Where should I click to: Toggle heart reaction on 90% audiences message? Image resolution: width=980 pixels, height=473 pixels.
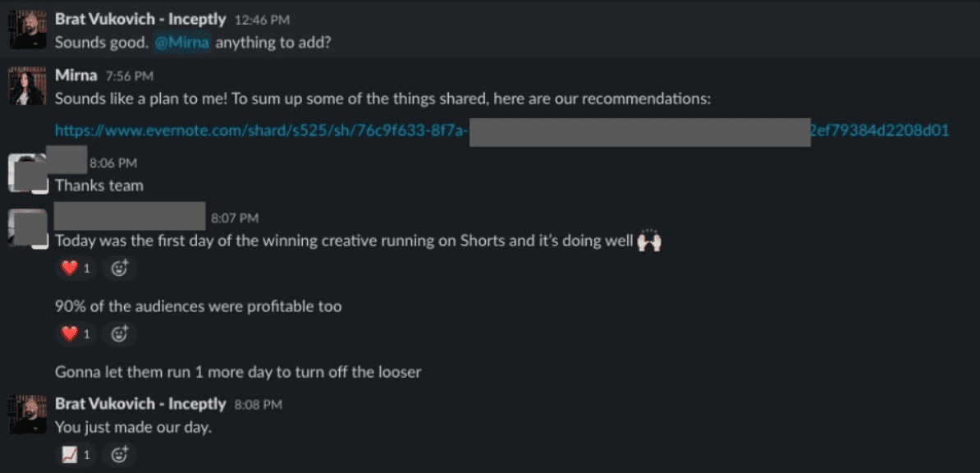coord(76,333)
